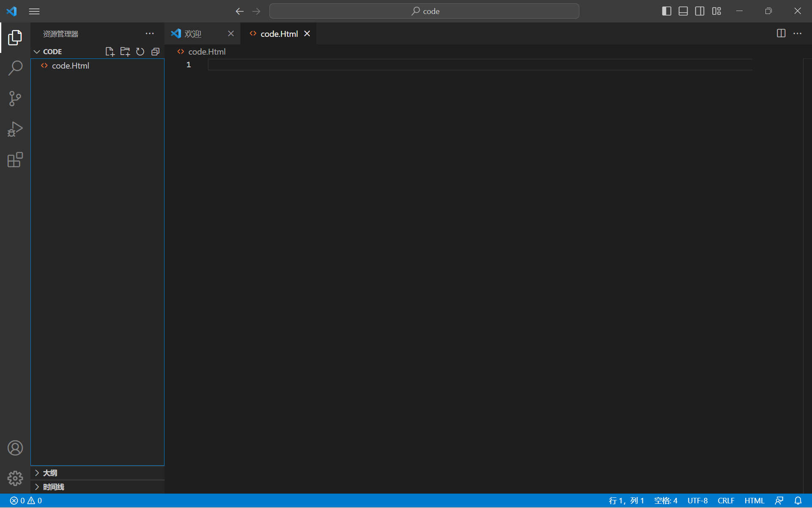Image resolution: width=812 pixels, height=508 pixels.
Task: Click the New Folder icon in explorer
Action: click(x=125, y=52)
